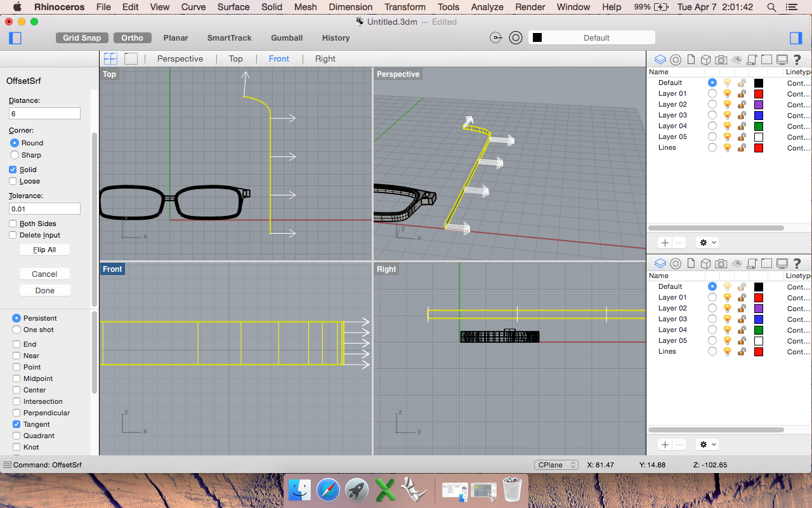Image resolution: width=812 pixels, height=508 pixels.
Task: Open the Layers icon in the lower panel
Action: 660,264
